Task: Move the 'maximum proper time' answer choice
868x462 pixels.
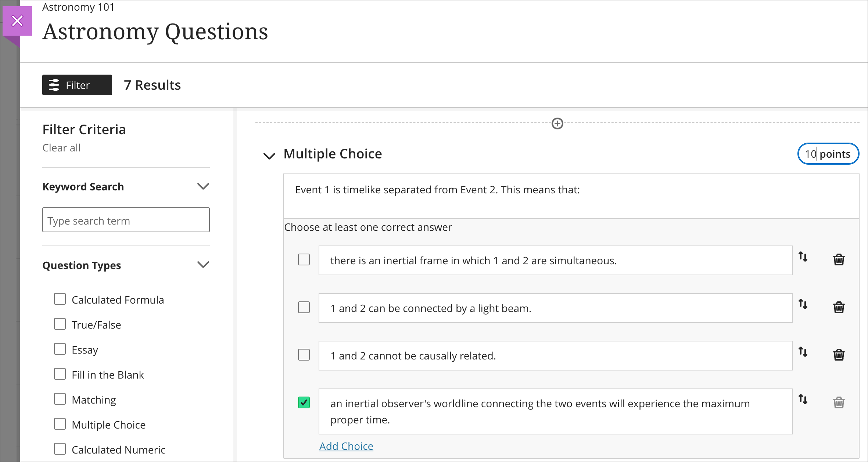Action: (x=803, y=400)
